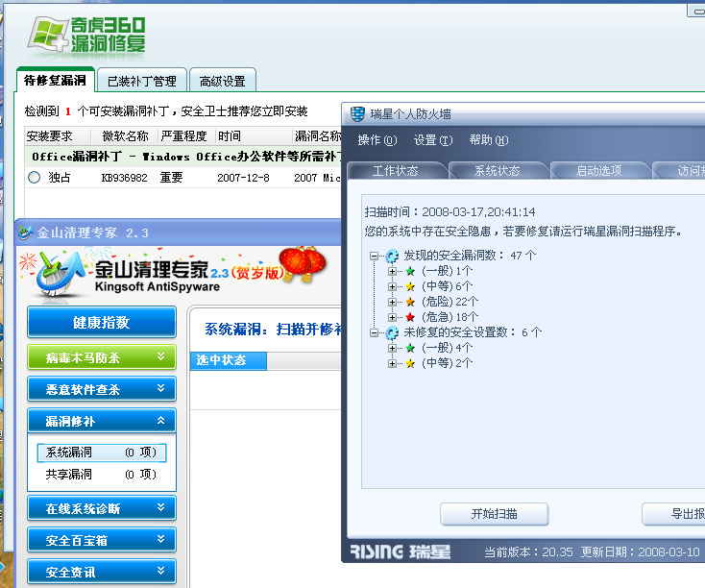Expand the (危急) 18个 vulnerability node
Viewport: 705px width, 588px height.
point(392,317)
